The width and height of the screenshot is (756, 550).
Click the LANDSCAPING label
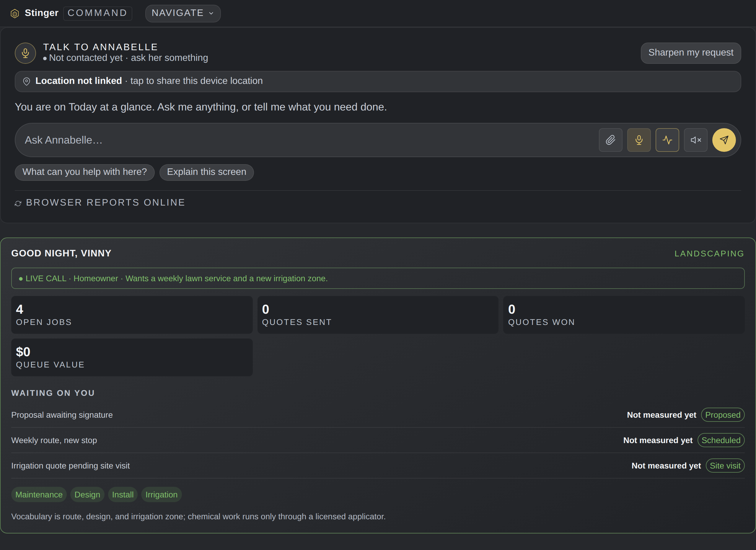(709, 254)
